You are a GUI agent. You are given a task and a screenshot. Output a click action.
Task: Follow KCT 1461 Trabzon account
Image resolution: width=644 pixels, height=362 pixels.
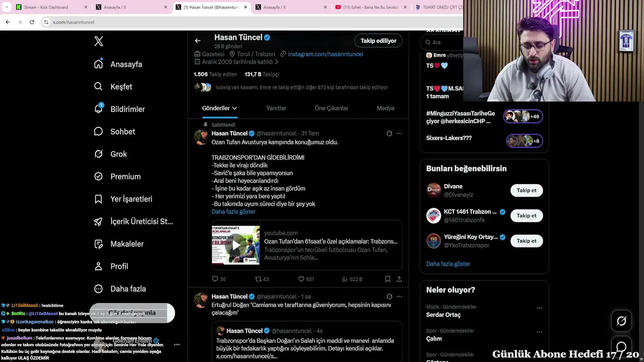pyautogui.click(x=526, y=216)
